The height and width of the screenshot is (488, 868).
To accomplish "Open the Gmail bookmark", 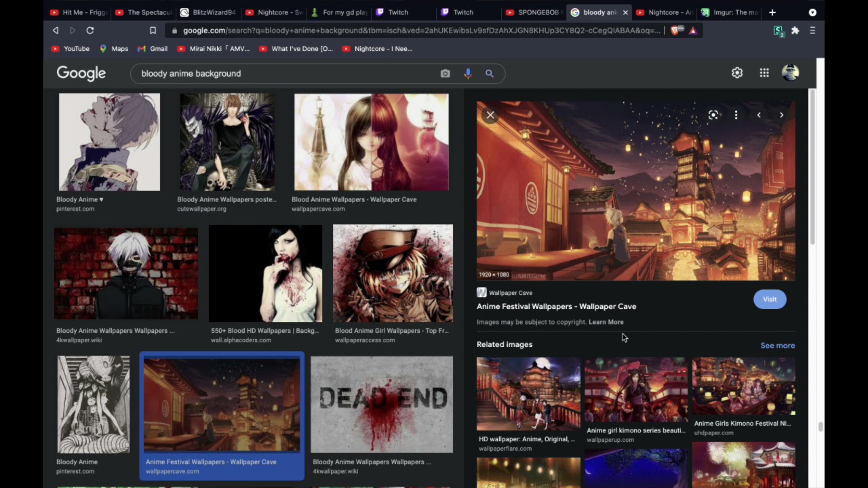I will [x=153, y=49].
